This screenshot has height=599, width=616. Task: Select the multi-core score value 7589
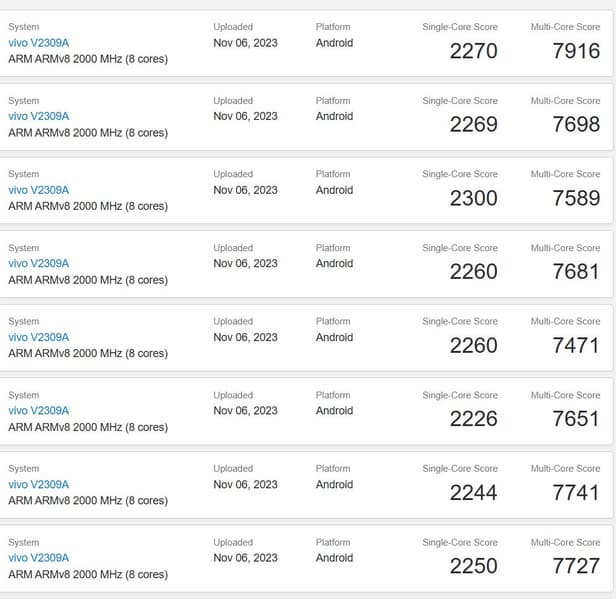tap(576, 198)
